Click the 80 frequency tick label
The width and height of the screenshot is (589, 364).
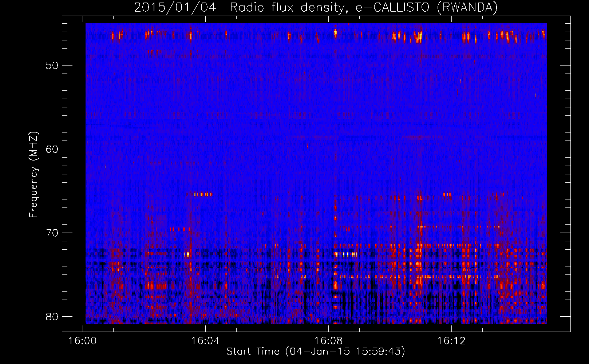click(52, 316)
